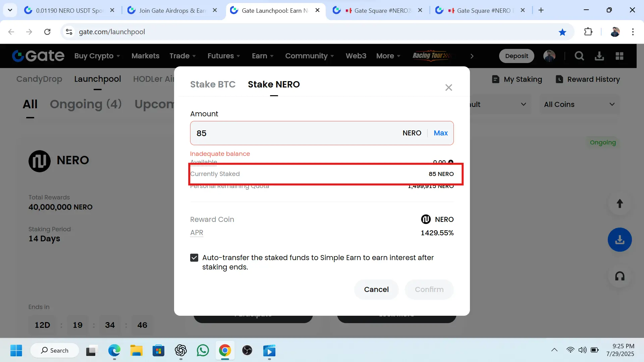Switch to the Stake BTC tab
The width and height of the screenshot is (644, 362).
tap(213, 84)
